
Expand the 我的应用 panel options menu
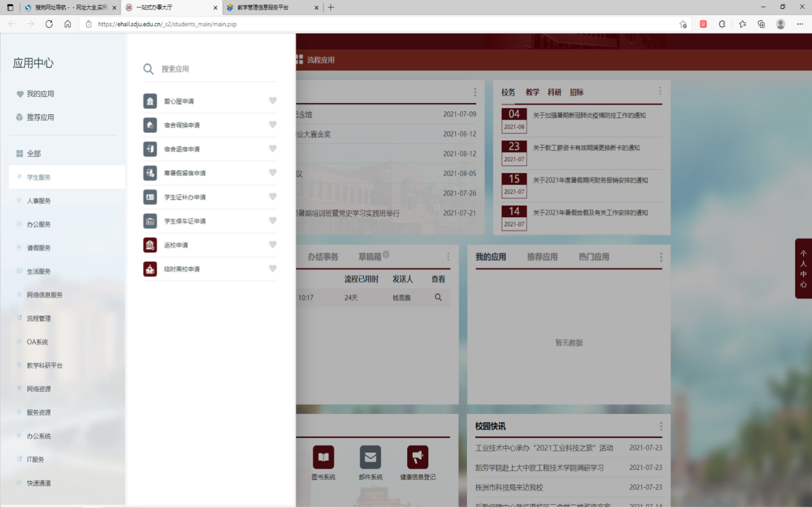coord(661,257)
